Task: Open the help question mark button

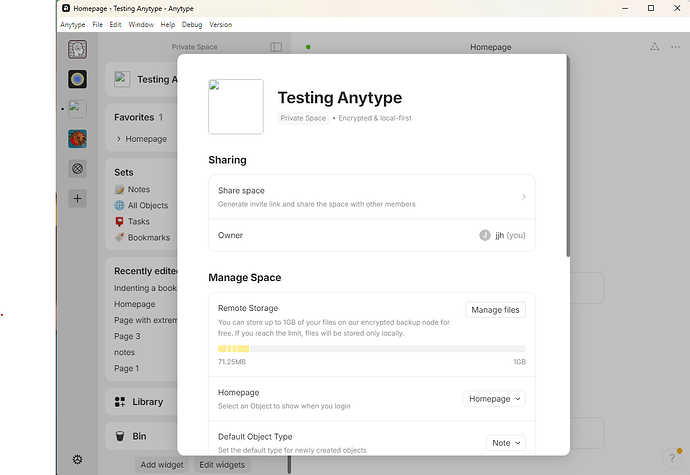Action: tap(672, 458)
